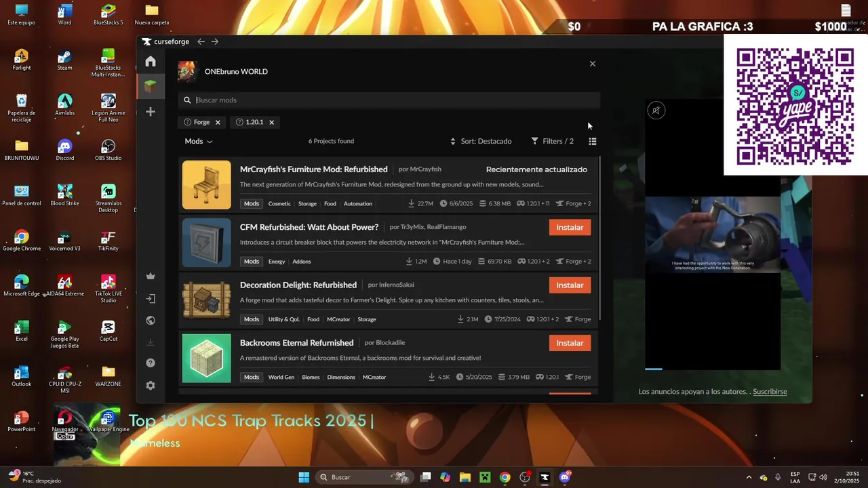Open Google Chrome from taskbar

505,477
